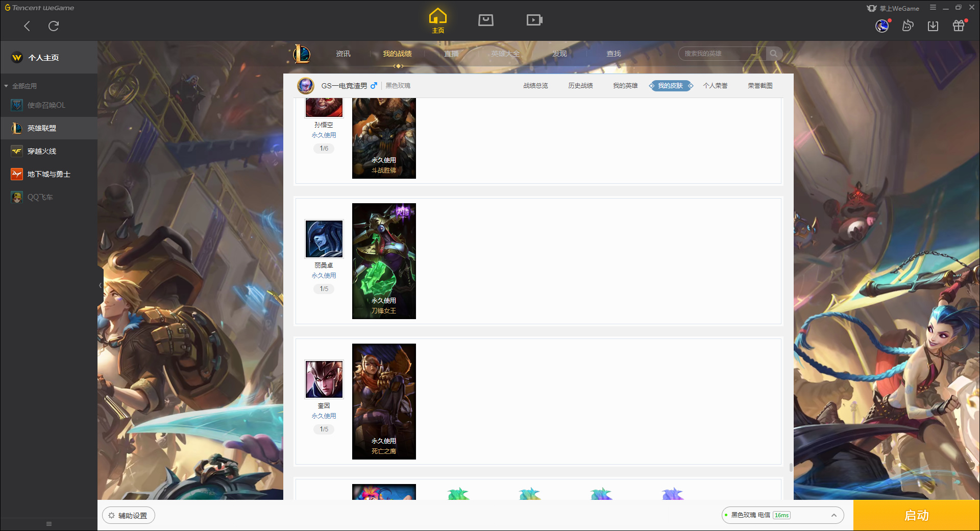Viewport: 980px width, 531px height.
Task: Open the 直播 live tab
Action: pyautogui.click(x=451, y=54)
